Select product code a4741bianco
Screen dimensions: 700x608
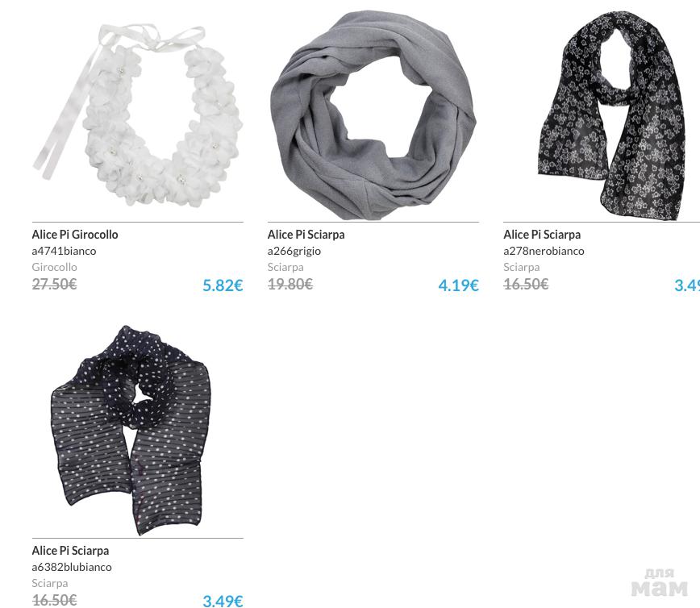coord(64,251)
